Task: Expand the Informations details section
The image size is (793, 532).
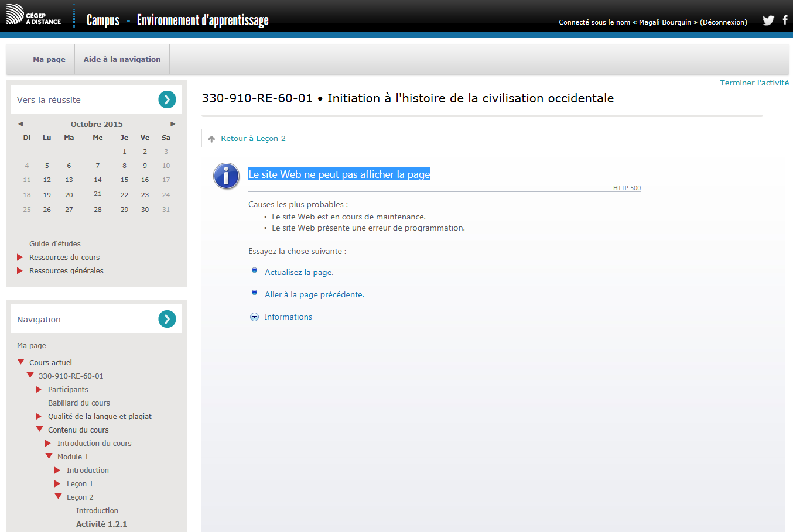Action: pos(254,317)
